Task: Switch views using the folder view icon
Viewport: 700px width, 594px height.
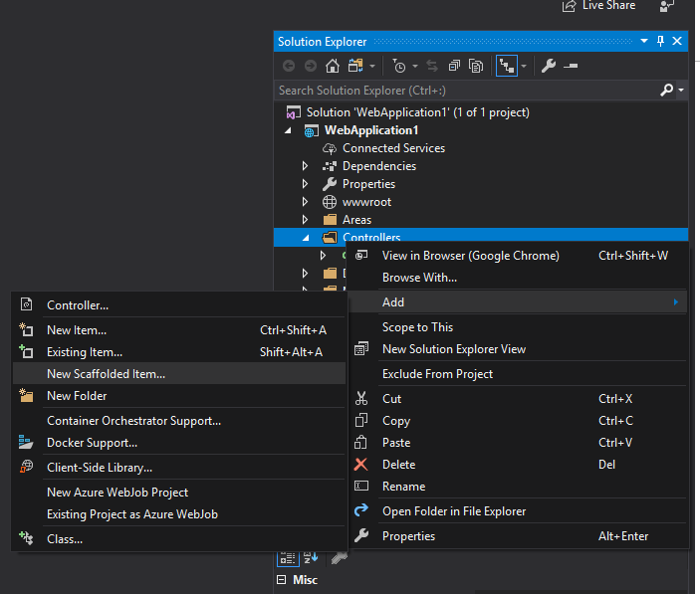Action: (x=355, y=66)
